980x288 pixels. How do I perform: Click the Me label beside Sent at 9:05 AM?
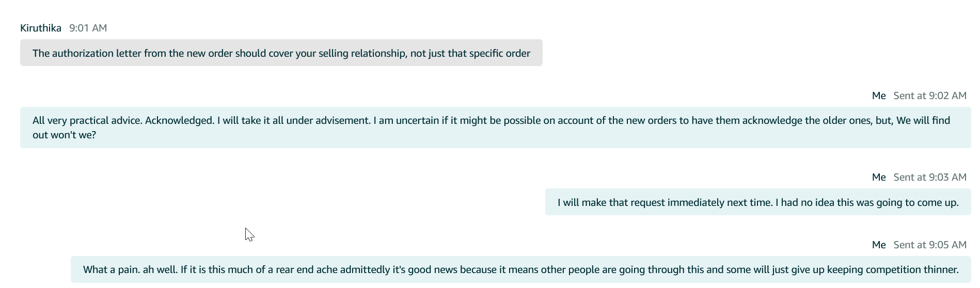point(878,245)
